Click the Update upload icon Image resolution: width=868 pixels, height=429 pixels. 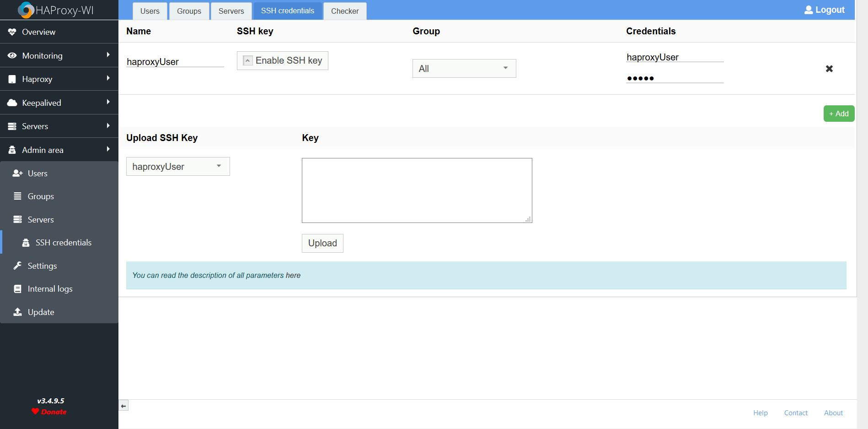(18, 312)
